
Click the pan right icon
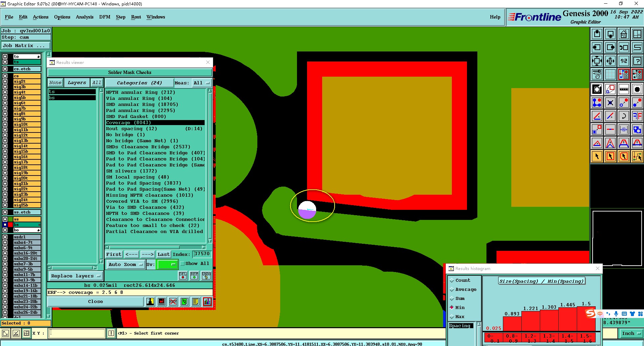pos(610,47)
